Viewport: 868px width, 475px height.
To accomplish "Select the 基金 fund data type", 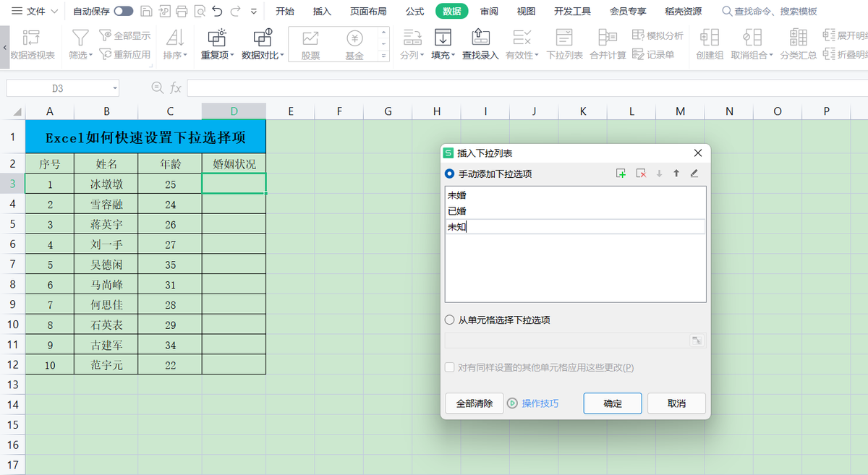I will point(354,45).
